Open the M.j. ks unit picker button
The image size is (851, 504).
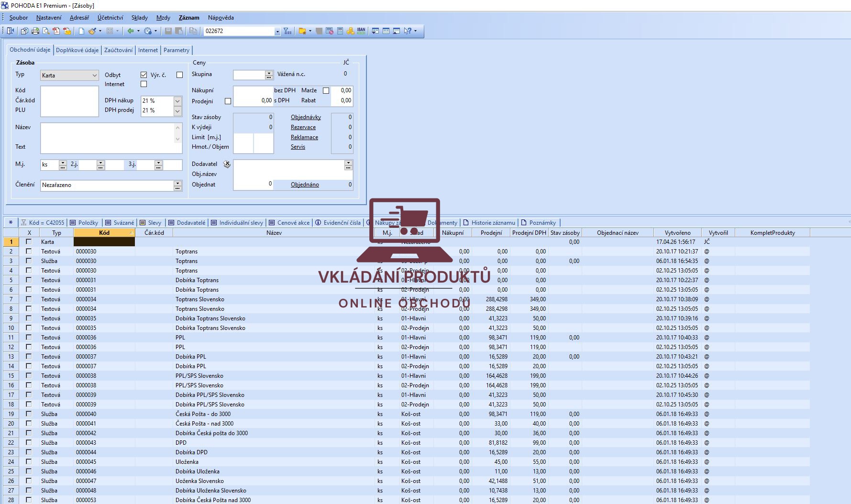[63, 164]
